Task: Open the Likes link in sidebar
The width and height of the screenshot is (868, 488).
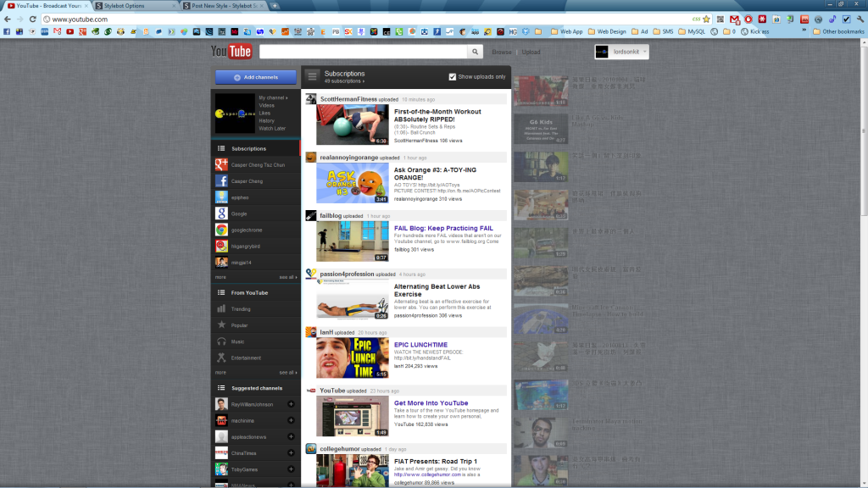Action: 264,113
